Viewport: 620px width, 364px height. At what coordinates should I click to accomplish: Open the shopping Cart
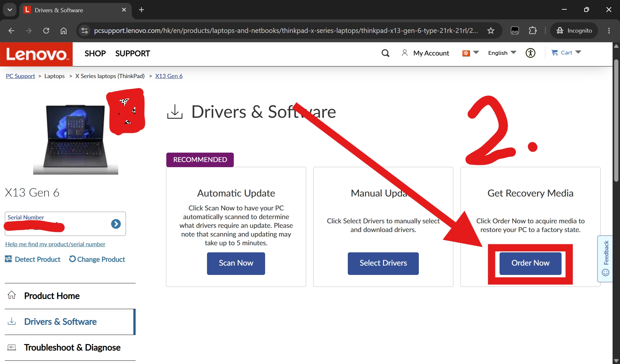coord(566,53)
